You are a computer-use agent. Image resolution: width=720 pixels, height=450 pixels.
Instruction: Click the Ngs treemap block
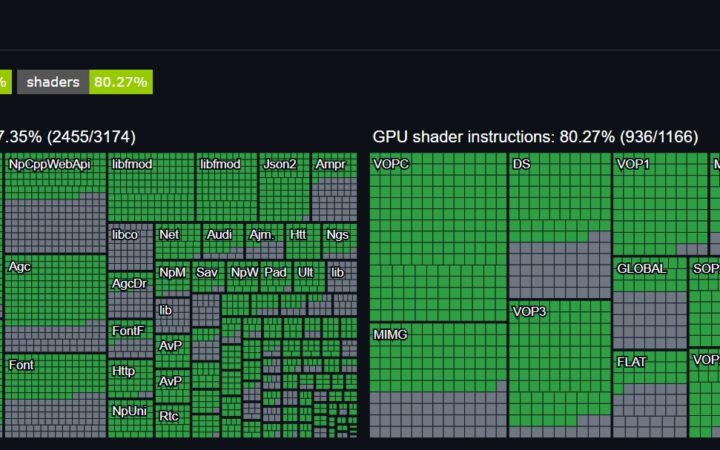point(340,241)
